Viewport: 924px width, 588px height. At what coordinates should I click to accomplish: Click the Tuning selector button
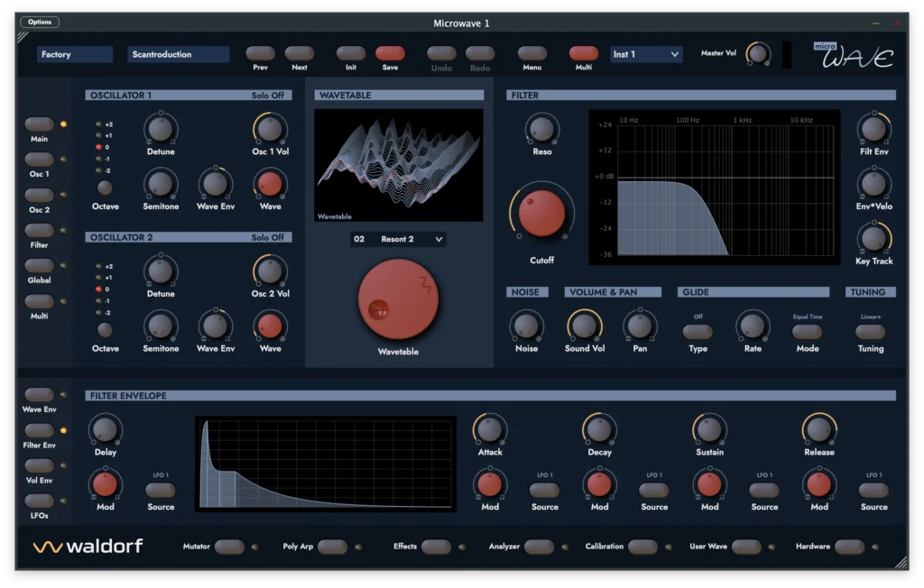pos(871,332)
